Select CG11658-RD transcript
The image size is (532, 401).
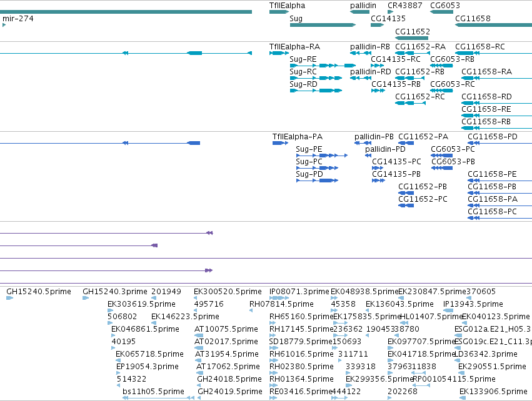click(497, 103)
